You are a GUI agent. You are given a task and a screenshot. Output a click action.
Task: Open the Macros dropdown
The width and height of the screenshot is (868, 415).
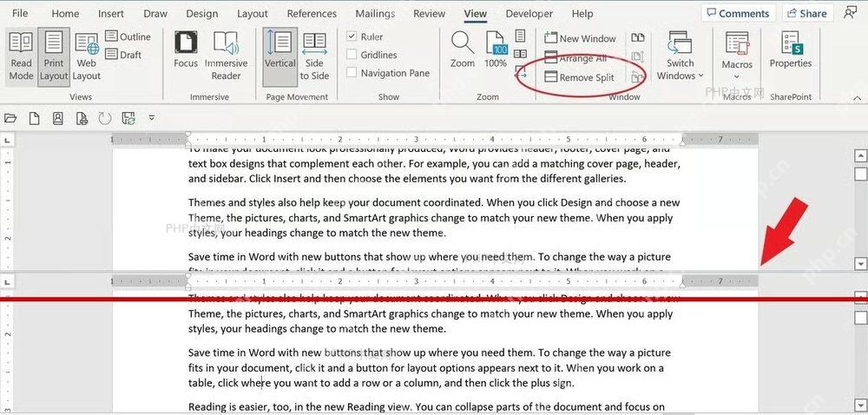[737, 56]
